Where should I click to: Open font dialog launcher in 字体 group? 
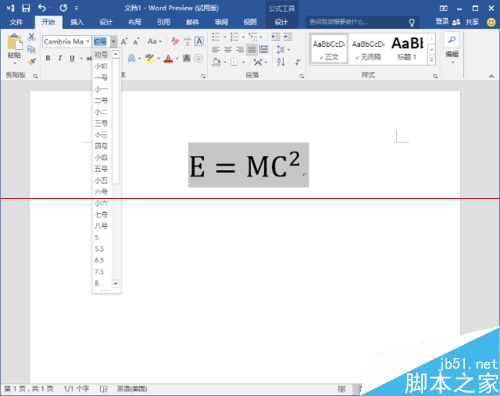click(x=203, y=77)
